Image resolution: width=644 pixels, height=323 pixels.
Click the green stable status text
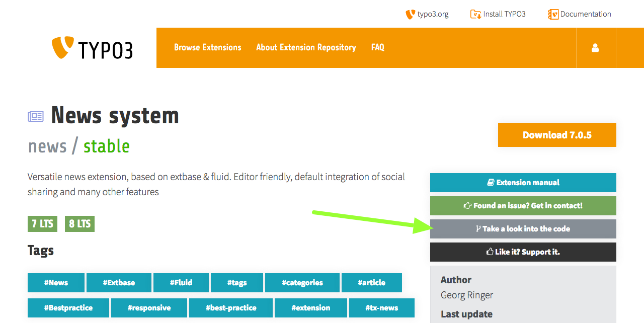click(107, 146)
